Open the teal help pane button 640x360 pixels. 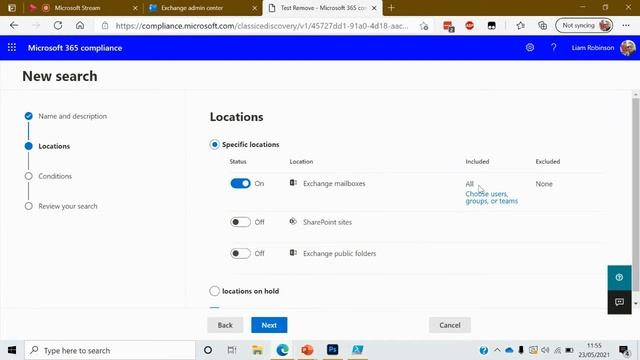click(x=619, y=278)
